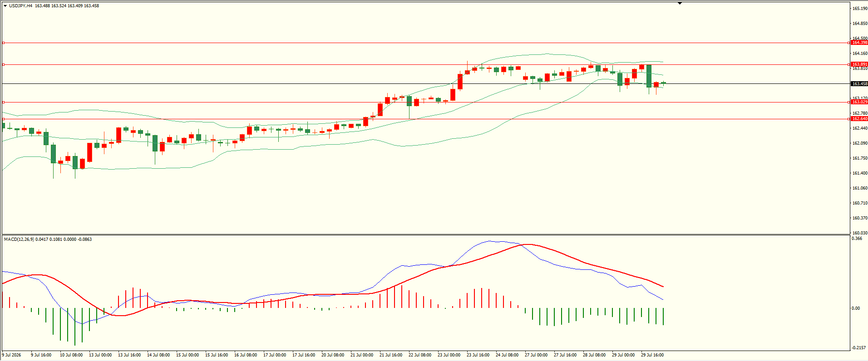
Task: Select the left handle of the 162.640 line
Action: [x=3, y=119]
